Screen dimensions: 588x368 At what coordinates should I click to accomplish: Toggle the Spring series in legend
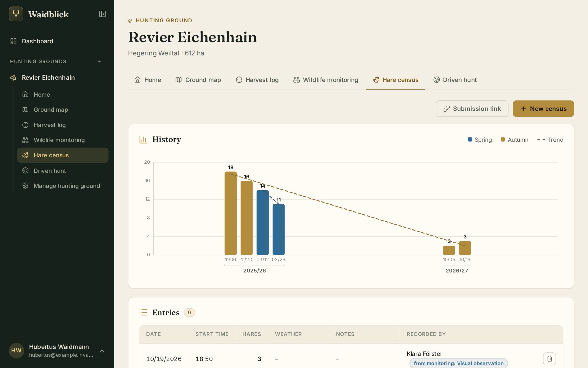(480, 140)
